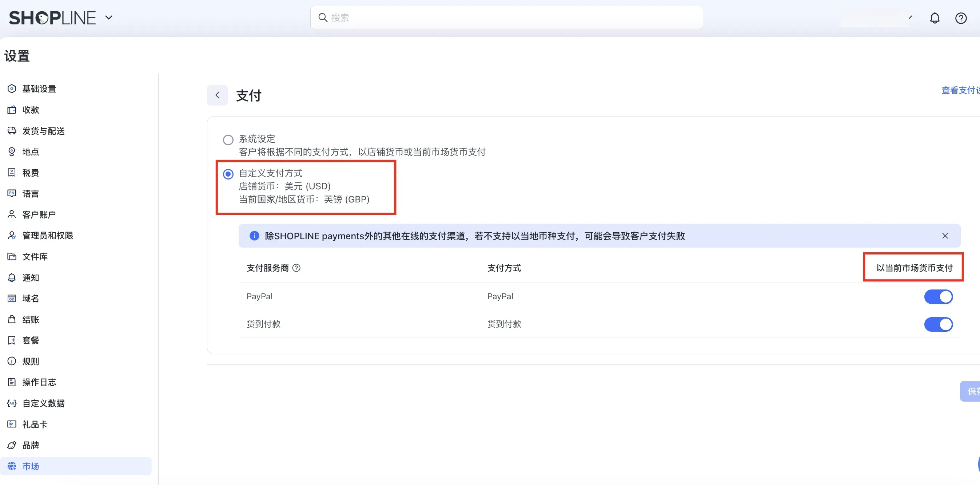Select the 自定义支付方式 radio option
The image size is (980, 485).
tap(228, 174)
